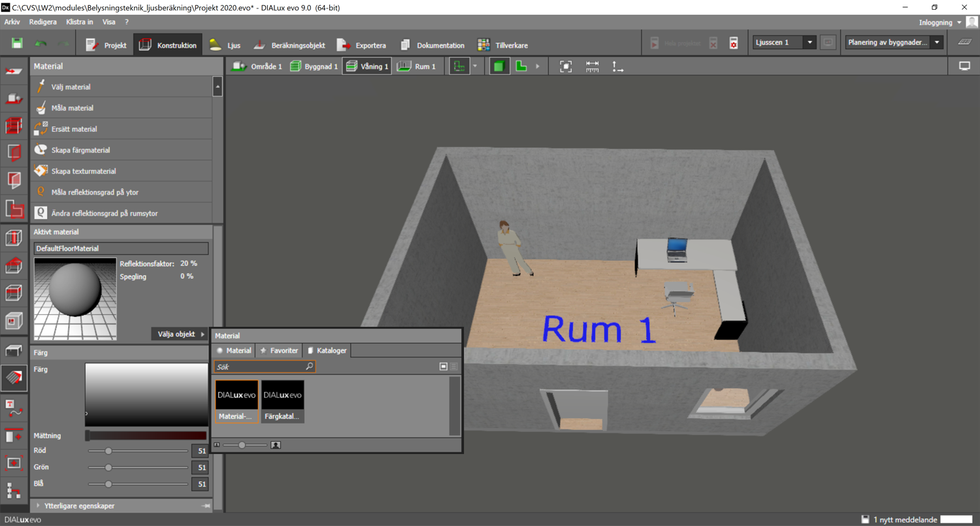Click the green save project icon
980x526 pixels.
click(x=17, y=44)
